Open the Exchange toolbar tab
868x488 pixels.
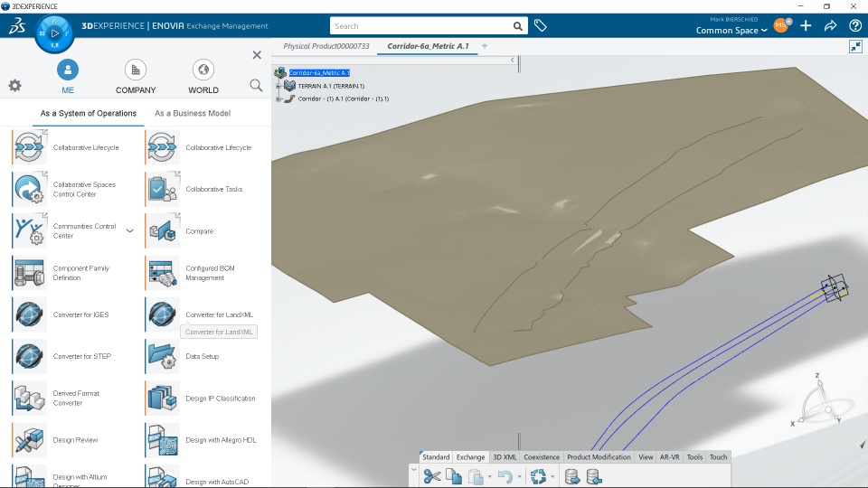coord(470,457)
